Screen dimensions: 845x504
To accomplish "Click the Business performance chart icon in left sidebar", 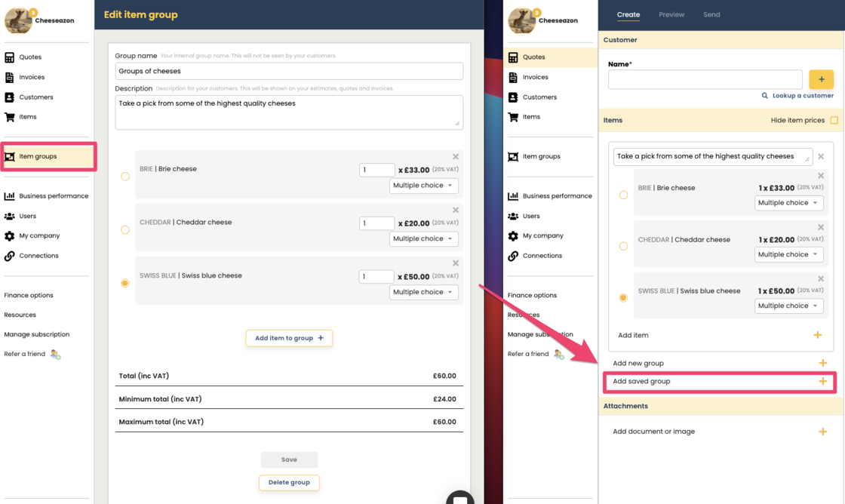I will [x=10, y=196].
